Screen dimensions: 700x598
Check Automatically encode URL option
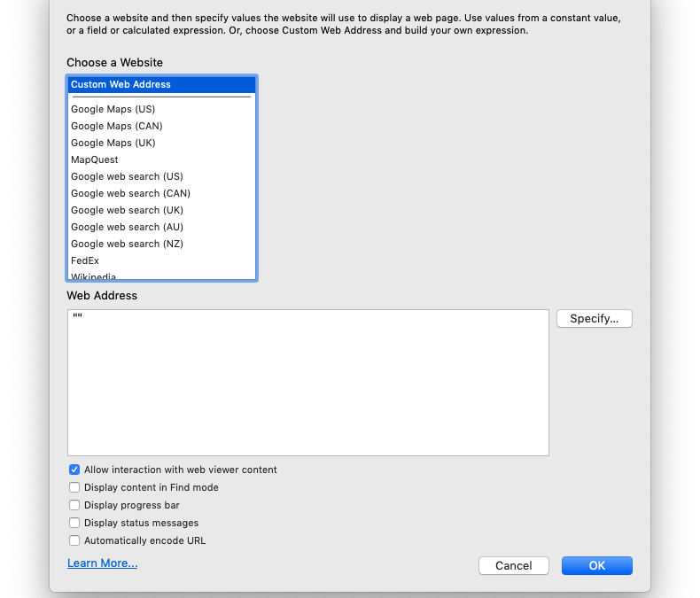pos(74,541)
